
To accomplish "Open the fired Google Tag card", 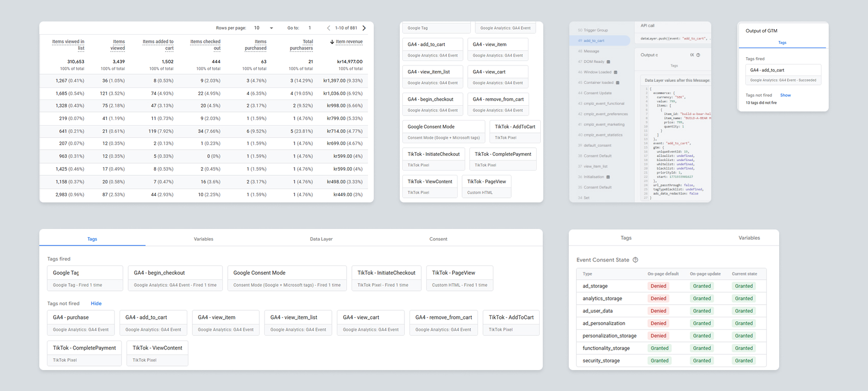I will click(85, 278).
